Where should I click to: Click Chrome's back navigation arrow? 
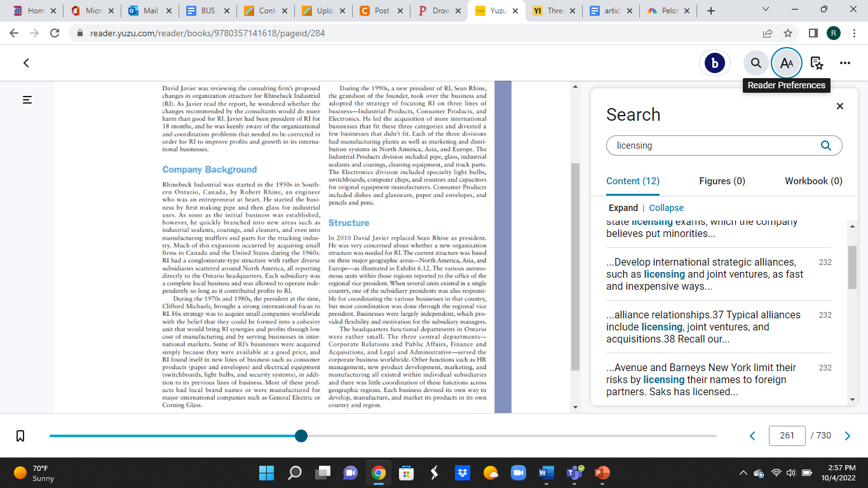[x=14, y=33]
